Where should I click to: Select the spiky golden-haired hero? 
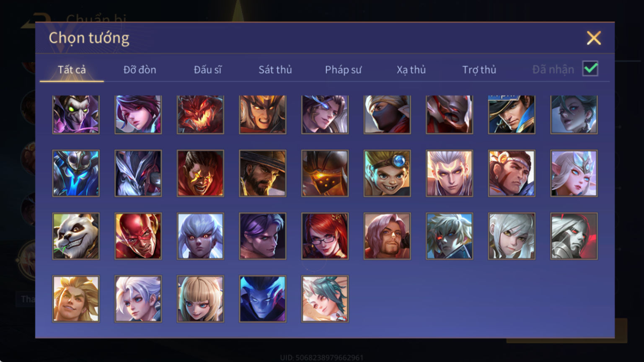click(x=76, y=299)
